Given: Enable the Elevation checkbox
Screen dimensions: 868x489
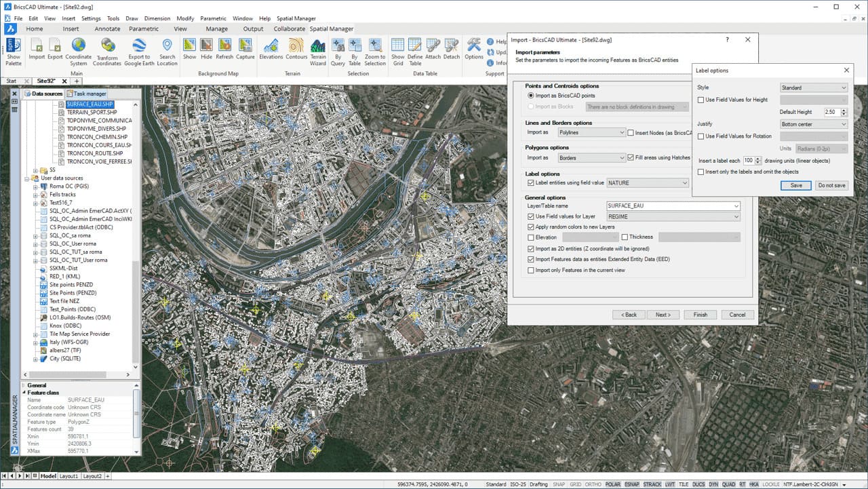Looking at the screenshot, I should (x=531, y=237).
